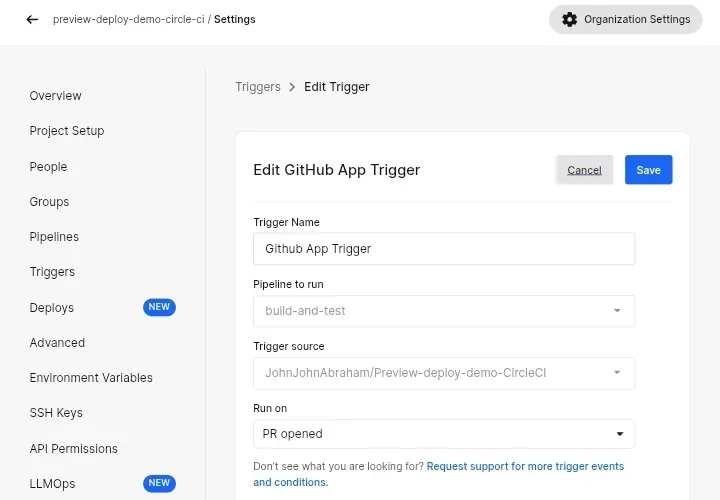Screen dimensions: 720x500
Task: Save the GitHub App trigger
Action: pyautogui.click(x=648, y=170)
